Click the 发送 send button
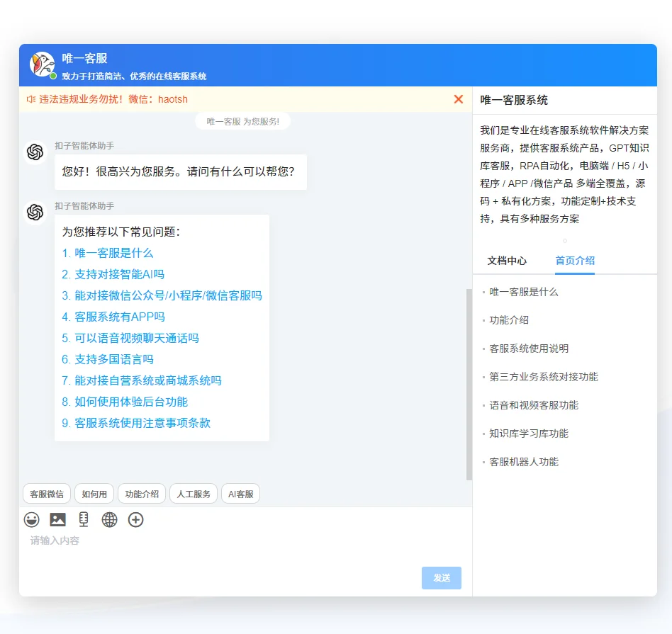The height and width of the screenshot is (634, 672). [x=441, y=577]
